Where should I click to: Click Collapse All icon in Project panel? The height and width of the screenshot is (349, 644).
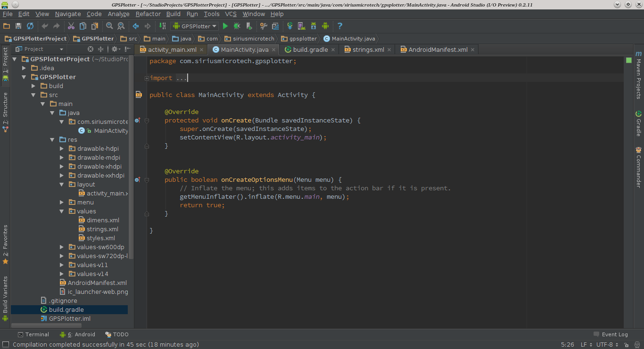[x=100, y=49]
